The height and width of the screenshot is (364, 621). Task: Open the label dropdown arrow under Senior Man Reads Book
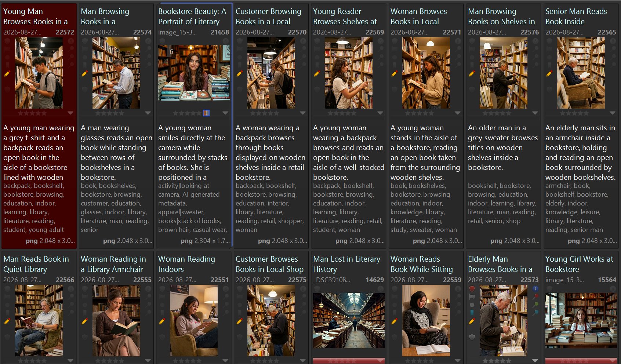[613, 113]
